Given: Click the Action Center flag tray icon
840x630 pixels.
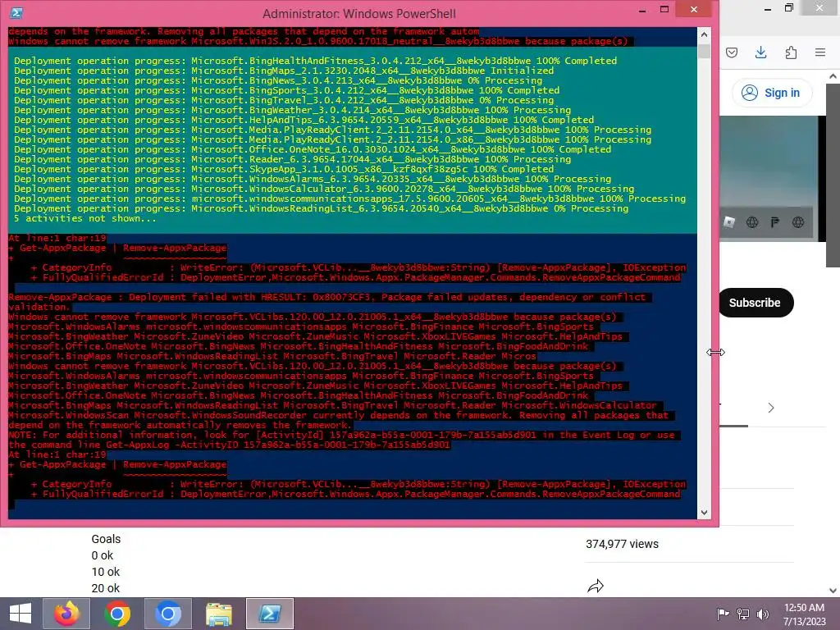Looking at the screenshot, I should pyautogui.click(x=724, y=614).
